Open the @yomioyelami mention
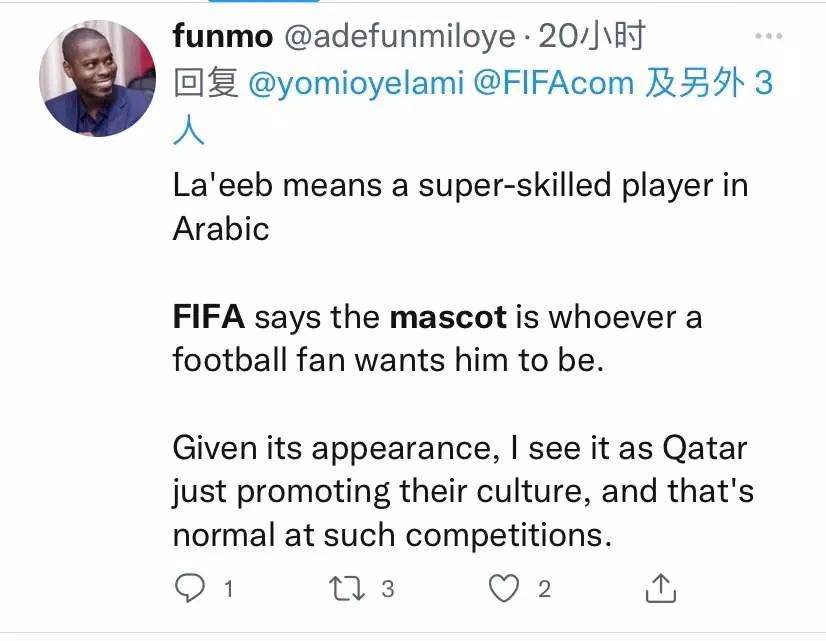The height and width of the screenshot is (641, 826). 356,83
